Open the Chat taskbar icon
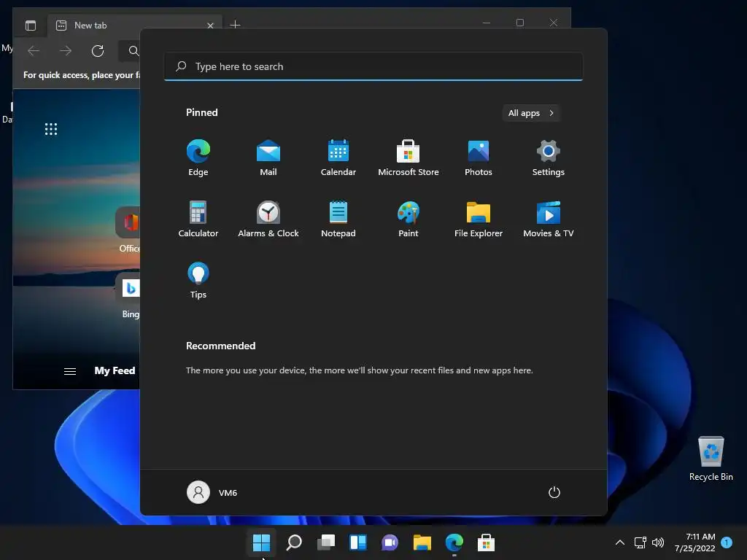 coord(390,542)
